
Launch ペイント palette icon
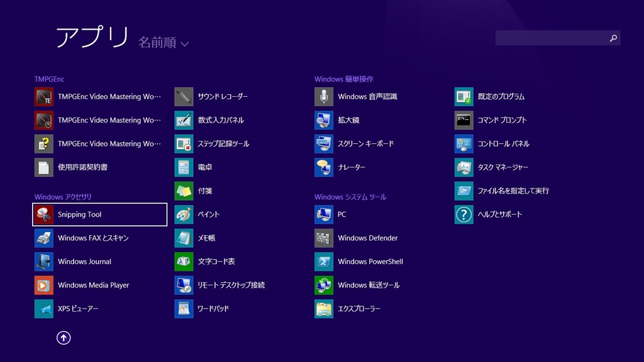184,214
